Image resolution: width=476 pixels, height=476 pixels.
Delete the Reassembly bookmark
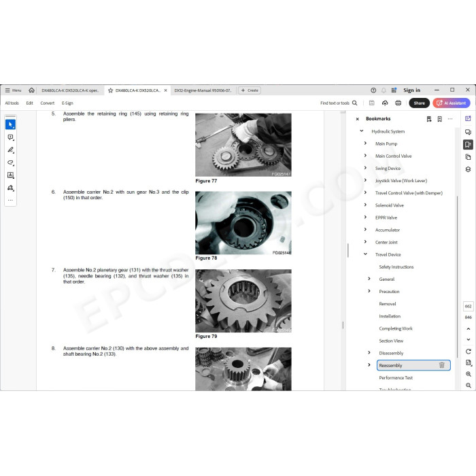pos(442,365)
